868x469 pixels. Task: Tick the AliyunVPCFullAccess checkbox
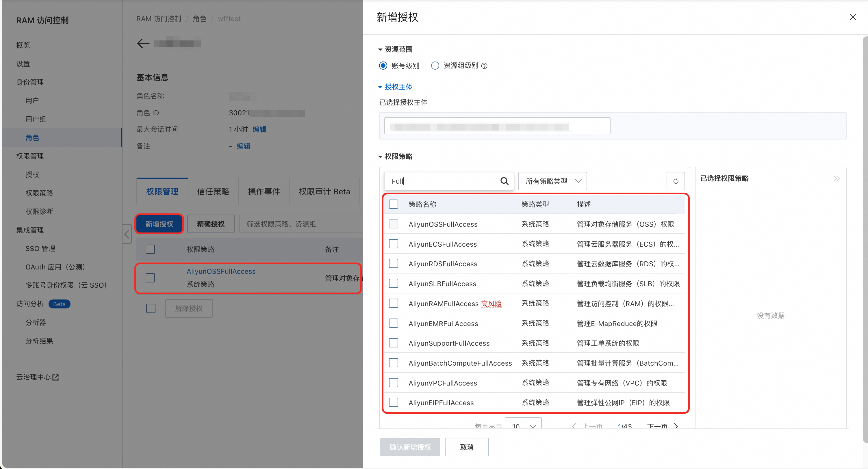tap(393, 383)
